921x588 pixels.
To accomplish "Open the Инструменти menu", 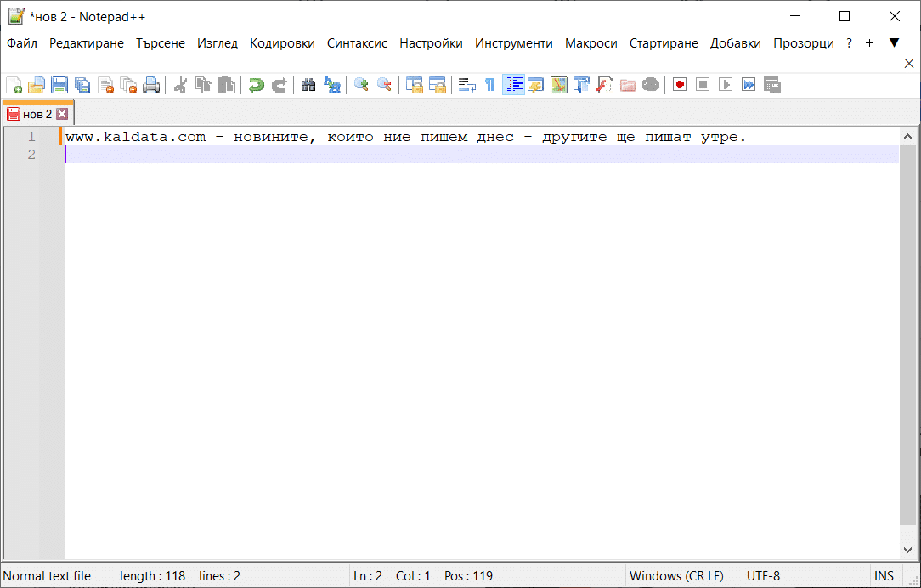I will tap(514, 43).
